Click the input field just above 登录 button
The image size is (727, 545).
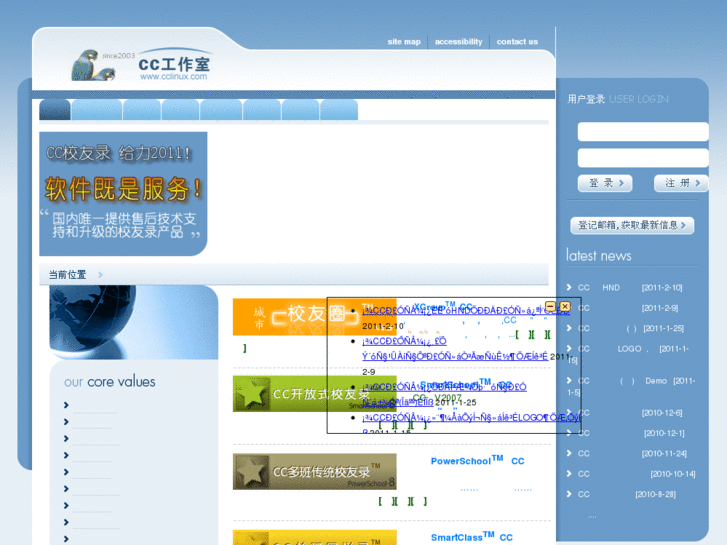click(x=643, y=158)
